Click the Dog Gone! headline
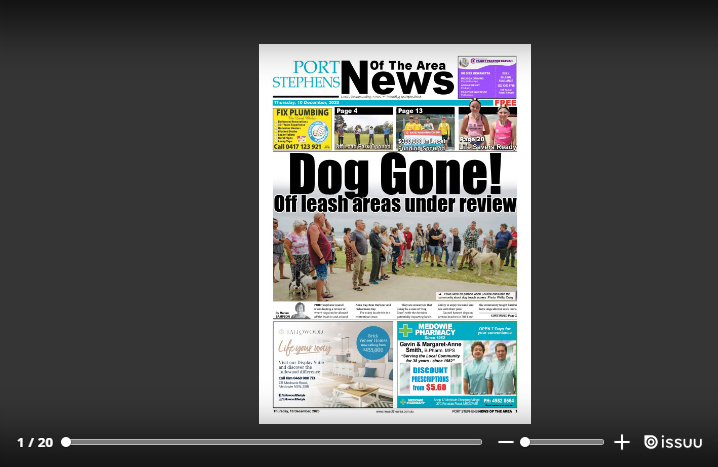Viewport: 718px width, 467px height. click(x=395, y=175)
